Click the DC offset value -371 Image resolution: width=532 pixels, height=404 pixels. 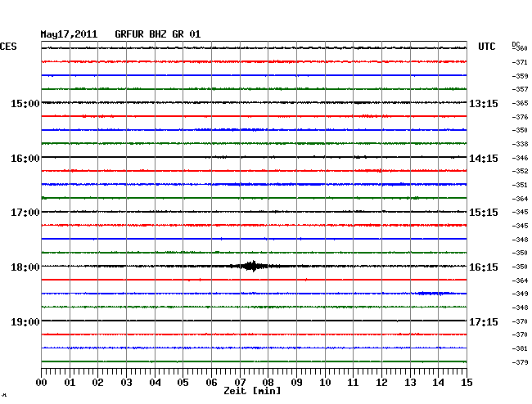tap(520, 62)
